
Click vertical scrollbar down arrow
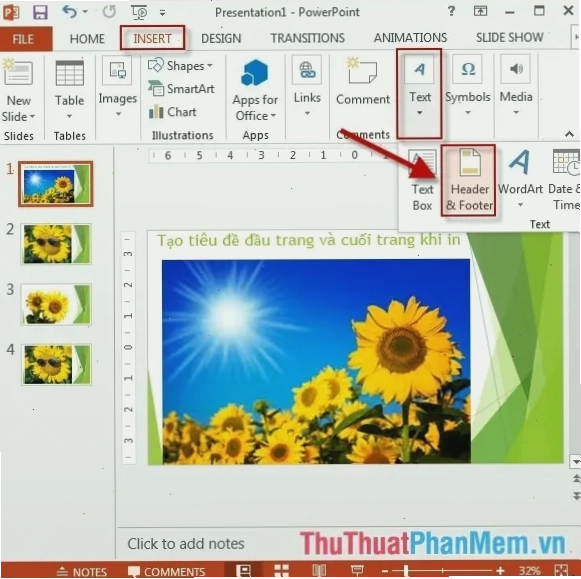tap(575, 462)
